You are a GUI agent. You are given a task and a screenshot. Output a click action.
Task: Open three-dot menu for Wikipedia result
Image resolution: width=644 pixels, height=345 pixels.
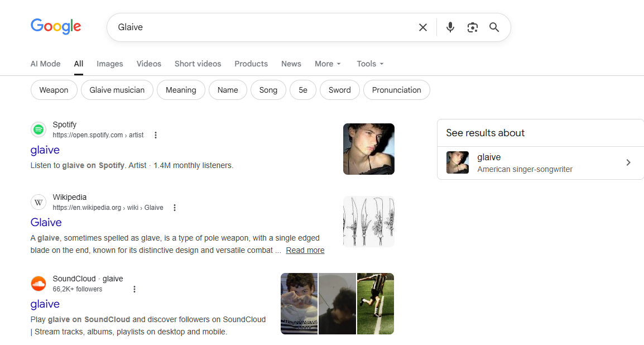pyautogui.click(x=175, y=208)
